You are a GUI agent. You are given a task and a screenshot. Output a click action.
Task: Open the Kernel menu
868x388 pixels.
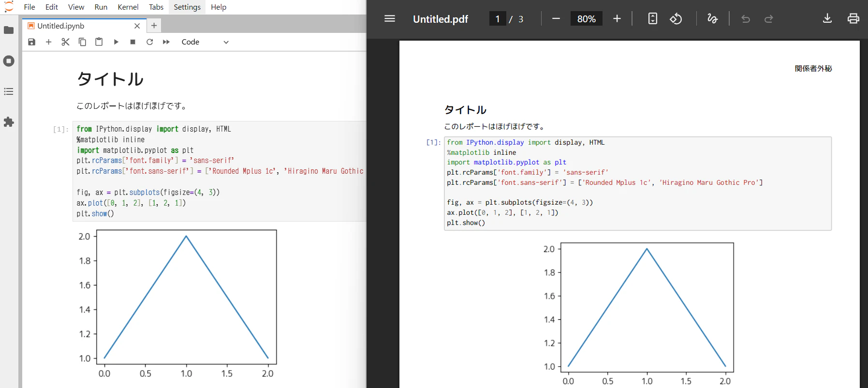tap(128, 7)
